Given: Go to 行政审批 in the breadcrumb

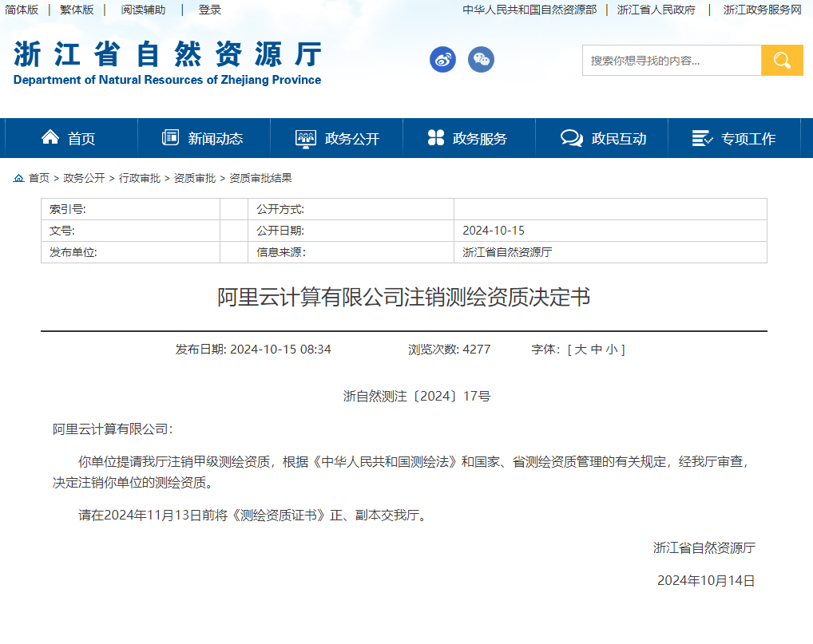Looking at the screenshot, I should click(x=140, y=178).
